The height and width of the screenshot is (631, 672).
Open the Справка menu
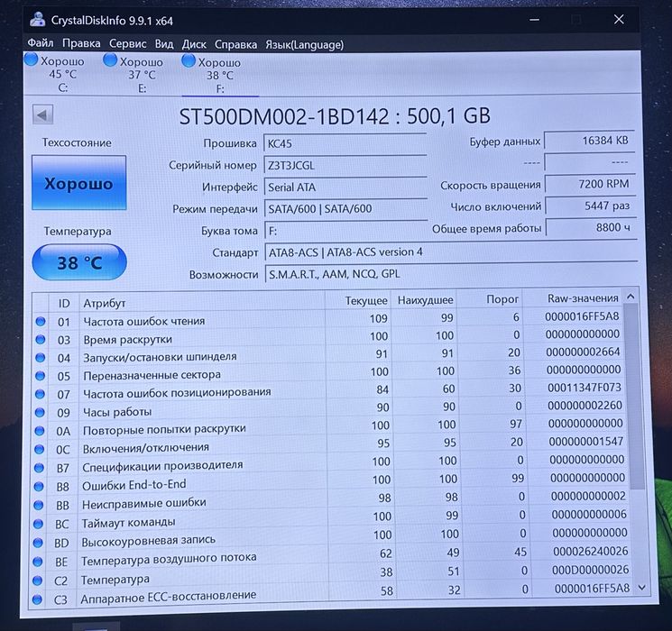(235, 44)
